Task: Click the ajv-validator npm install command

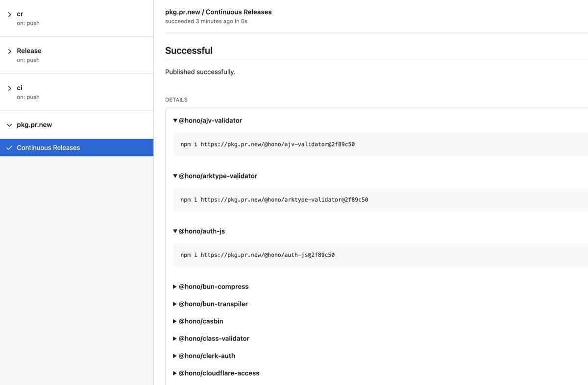Action: tap(268, 144)
